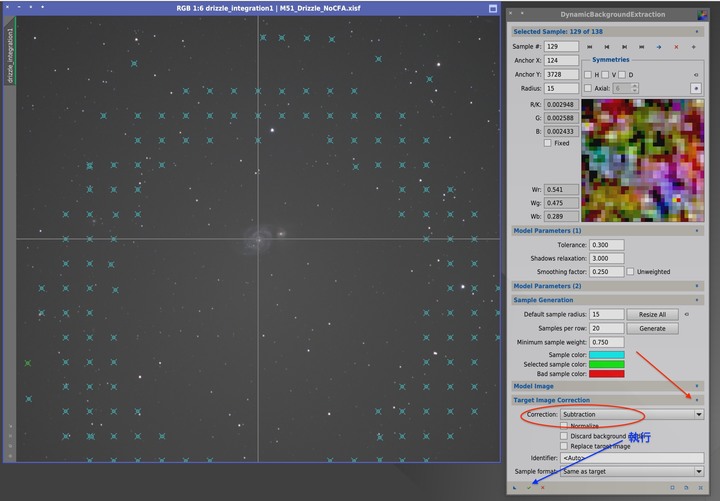This screenshot has width=720, height=501.
Task: Click the Wg value 0.475
Action: tap(561, 203)
